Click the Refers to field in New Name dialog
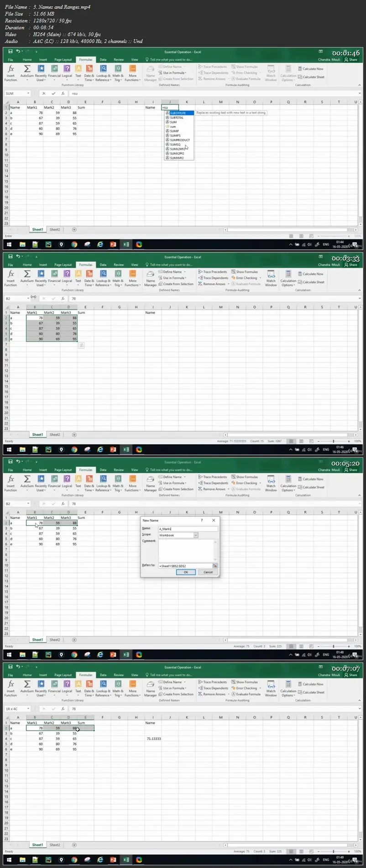Viewport: 366px width, 868px height. pos(185,566)
